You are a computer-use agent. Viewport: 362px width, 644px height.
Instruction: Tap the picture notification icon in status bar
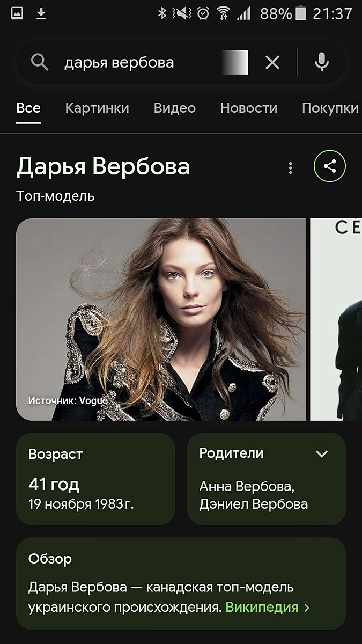(x=17, y=13)
